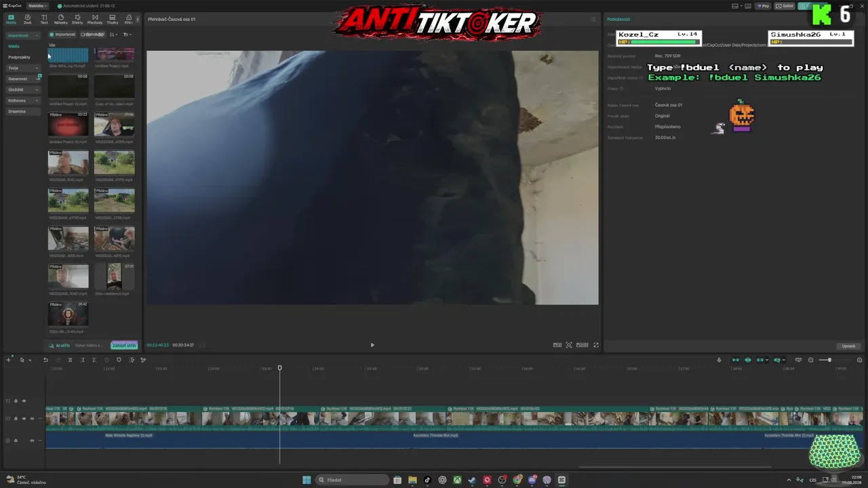The width and height of the screenshot is (868, 488).
Task: Toggle clip linkage
Action: click(x=760, y=360)
